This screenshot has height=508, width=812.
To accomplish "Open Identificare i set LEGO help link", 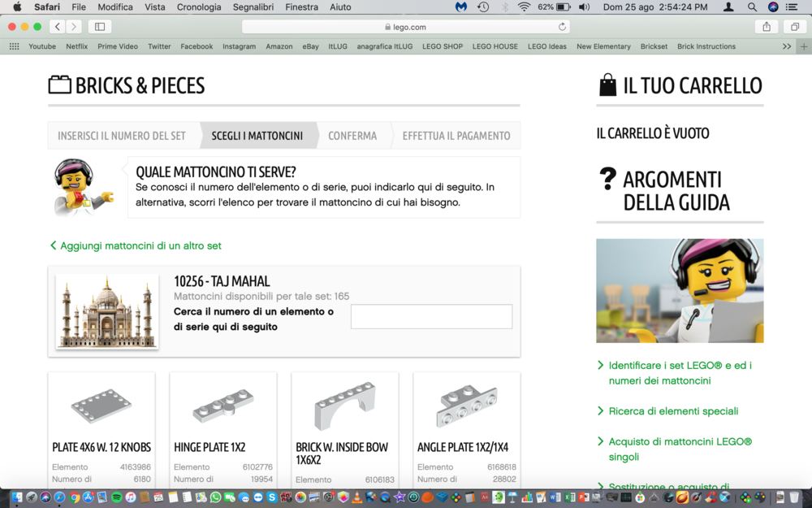I will [x=680, y=373].
